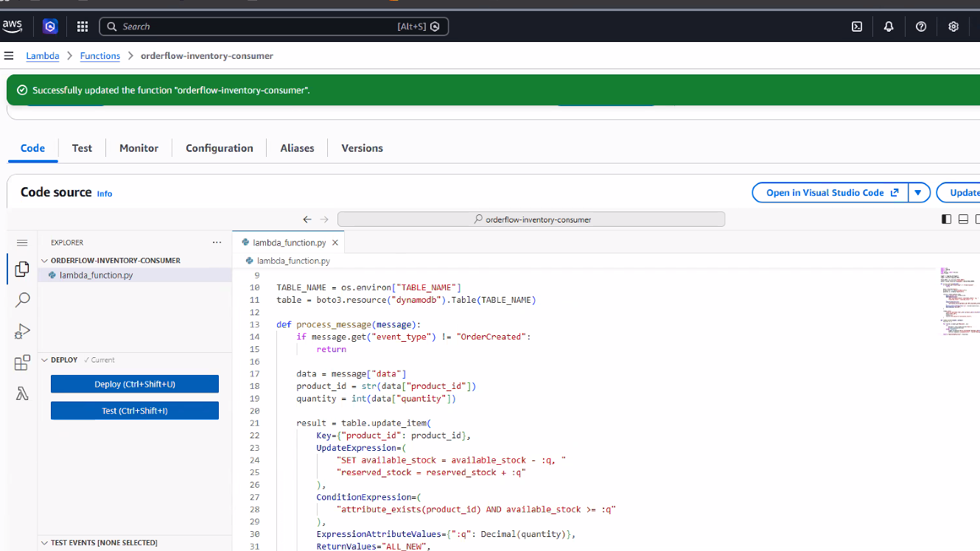Open the Search icon in activity bar

pyautogui.click(x=22, y=300)
